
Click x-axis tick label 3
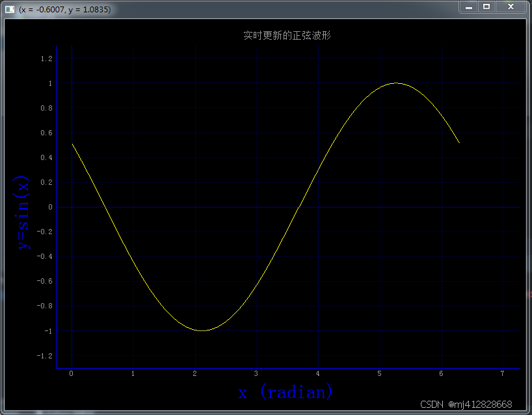click(256, 373)
